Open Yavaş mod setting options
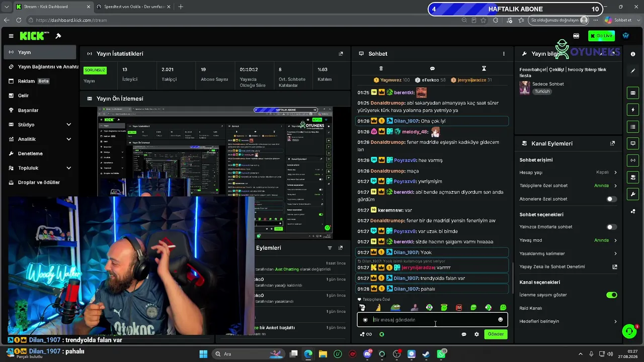 coord(569,240)
